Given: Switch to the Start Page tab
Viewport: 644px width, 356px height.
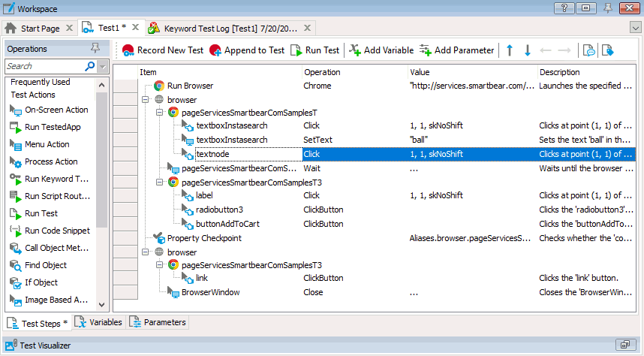Looking at the screenshot, I should (39, 29).
